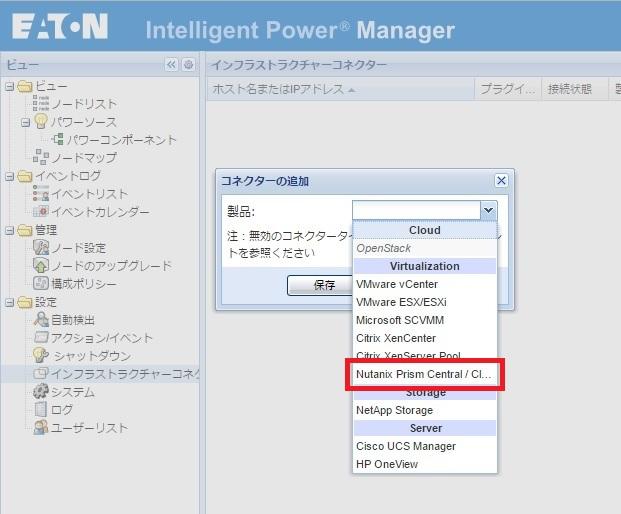Collapse the 設定 folder node
This screenshot has height=514, width=621.
(x=10, y=303)
